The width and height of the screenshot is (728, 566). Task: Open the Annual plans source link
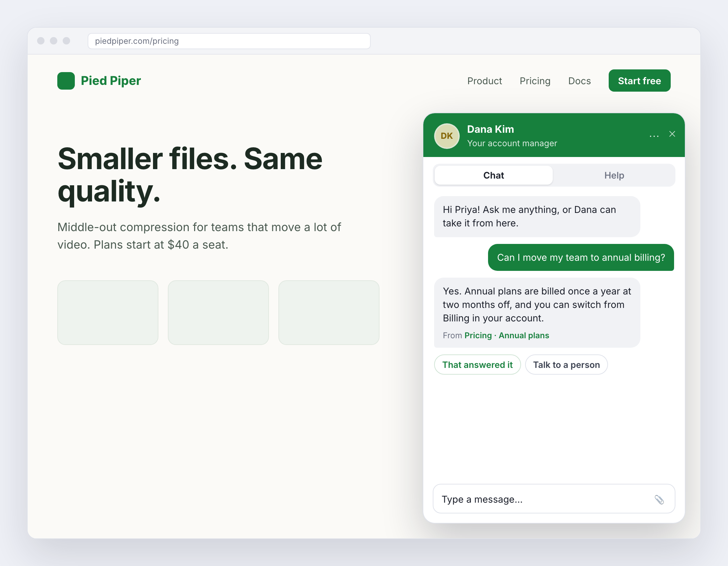[x=524, y=336]
